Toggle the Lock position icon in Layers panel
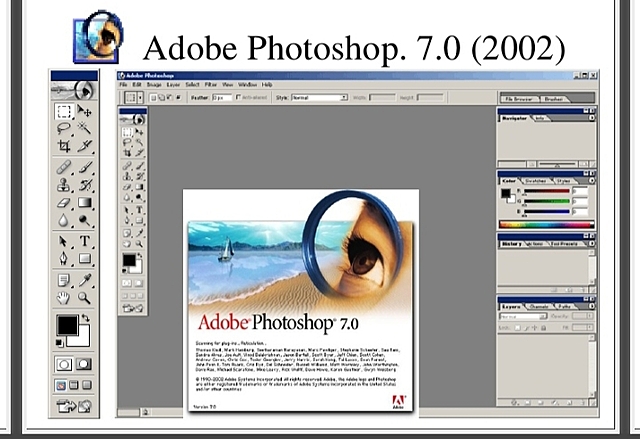This screenshot has height=439, width=640. 535,328
